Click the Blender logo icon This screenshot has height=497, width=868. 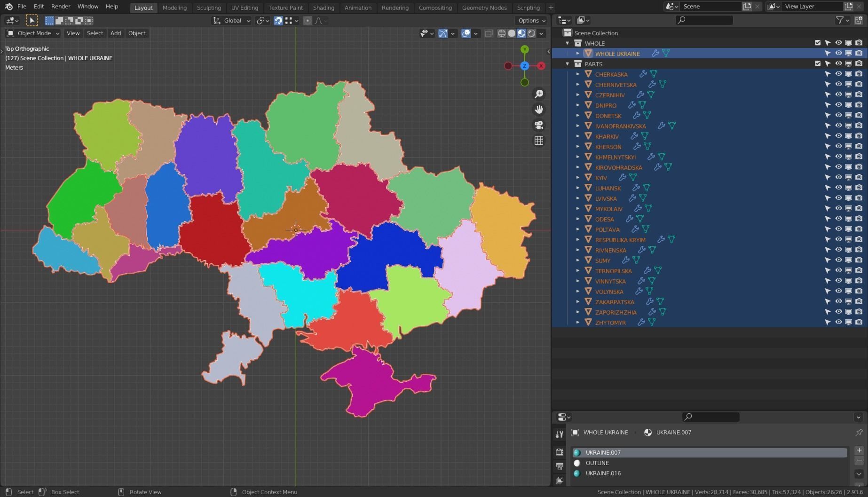[8, 7]
